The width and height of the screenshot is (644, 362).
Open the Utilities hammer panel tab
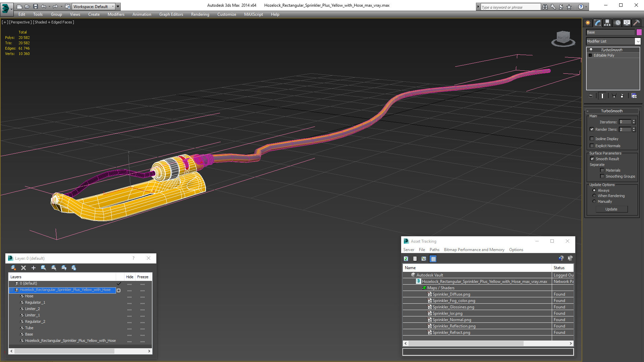tap(636, 23)
